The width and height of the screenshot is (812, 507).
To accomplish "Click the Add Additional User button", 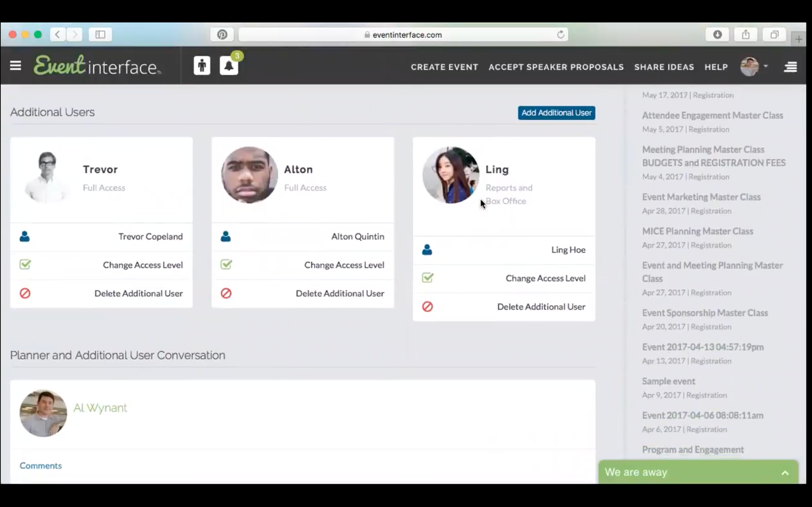I will click(x=556, y=113).
